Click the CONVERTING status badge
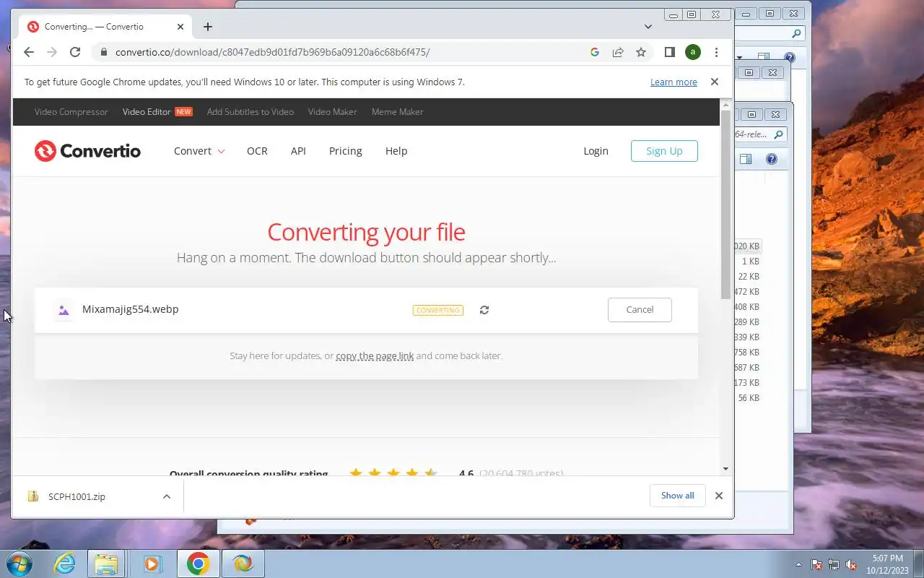Screen dimensions: 924x578 coord(438,310)
